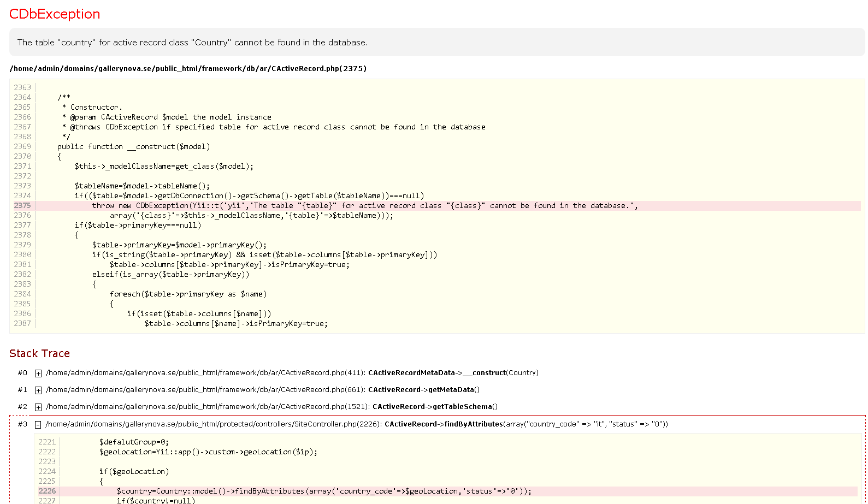Click the CActiveRecord->getMetaData() trace line
This screenshot has width=868, height=504.
pyautogui.click(x=424, y=390)
